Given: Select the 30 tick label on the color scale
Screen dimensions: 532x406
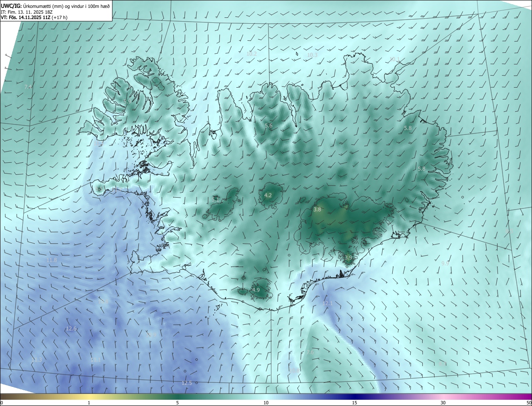Looking at the screenshot, I should pyautogui.click(x=443, y=403).
